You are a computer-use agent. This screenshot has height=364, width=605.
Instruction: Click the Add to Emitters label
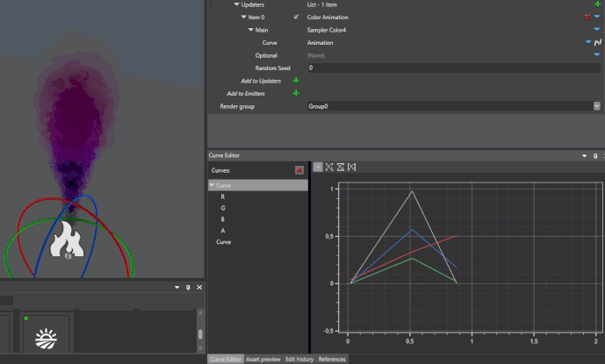[x=246, y=93]
